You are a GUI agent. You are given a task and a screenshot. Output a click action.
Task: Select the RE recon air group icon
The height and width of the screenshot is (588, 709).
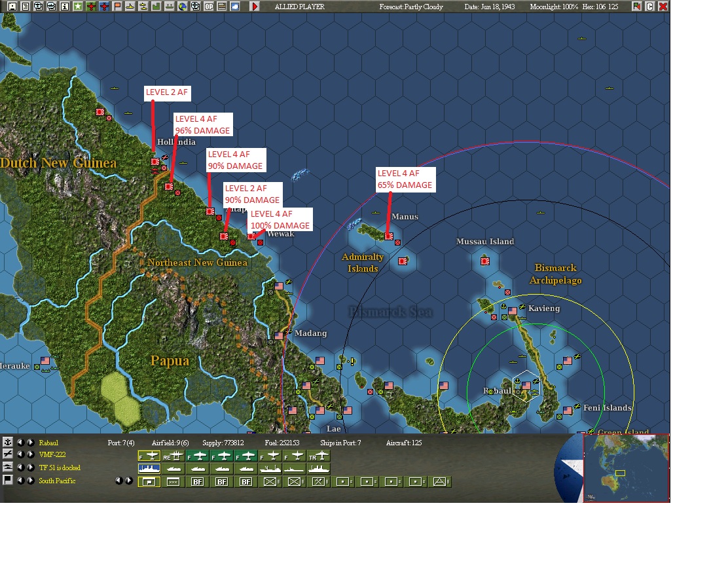pos(173,456)
